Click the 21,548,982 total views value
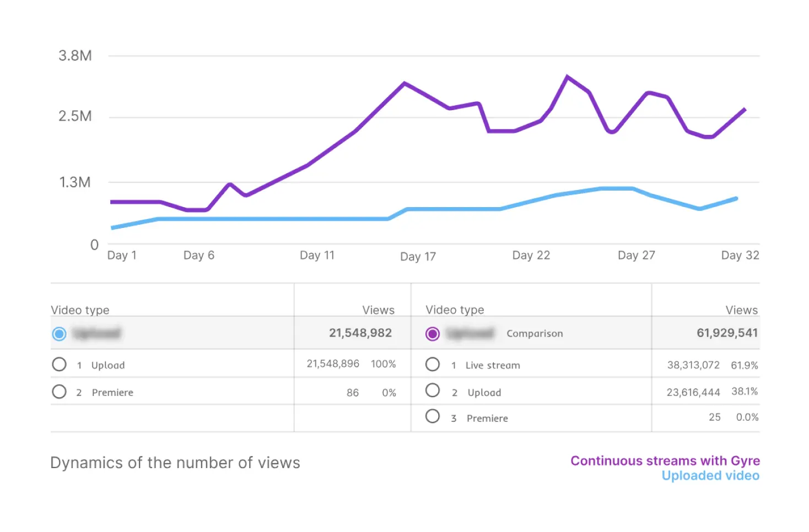The height and width of the screenshot is (532, 809). [360, 333]
